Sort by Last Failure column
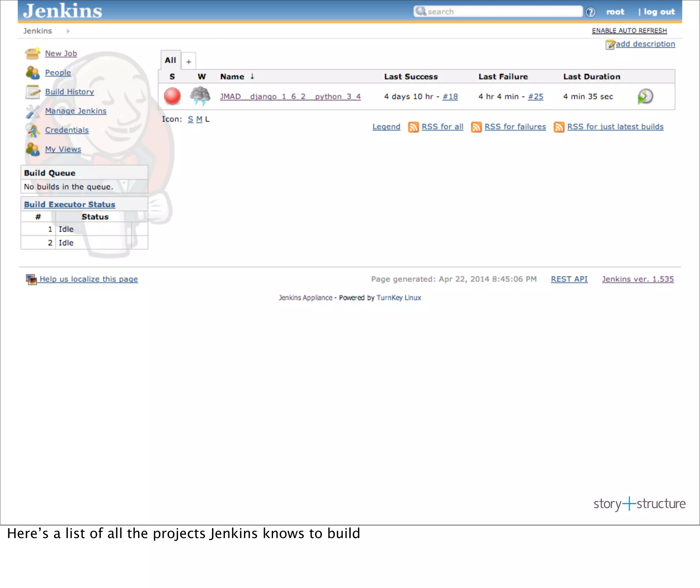Viewport: 700px width, 588px height. [x=503, y=77]
